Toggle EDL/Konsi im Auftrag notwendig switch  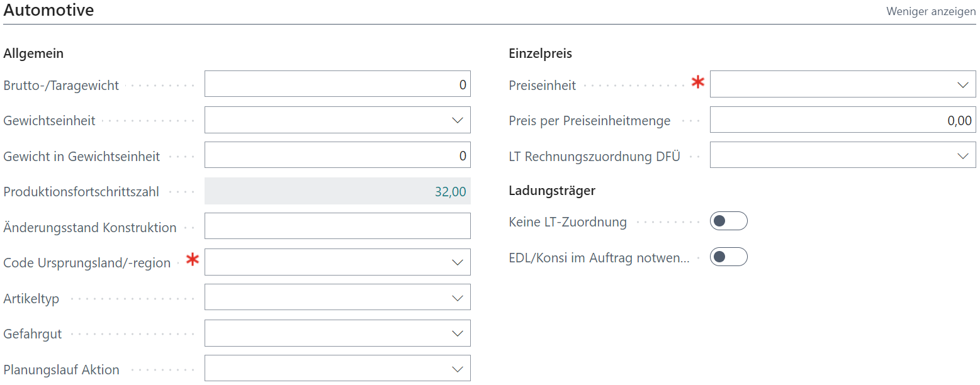coord(728,257)
